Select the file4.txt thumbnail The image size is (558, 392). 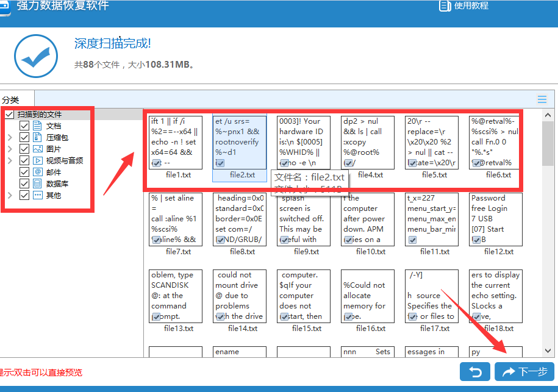(x=368, y=143)
